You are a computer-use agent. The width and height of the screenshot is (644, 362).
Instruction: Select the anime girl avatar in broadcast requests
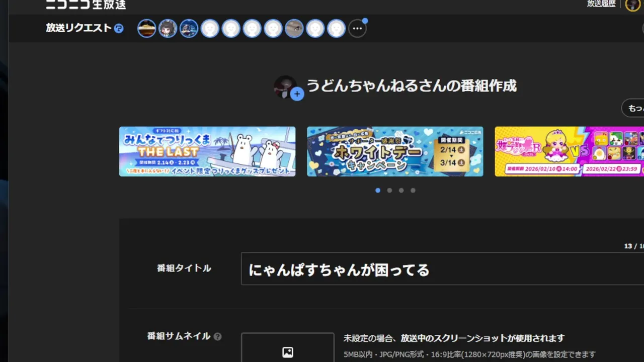(168, 29)
